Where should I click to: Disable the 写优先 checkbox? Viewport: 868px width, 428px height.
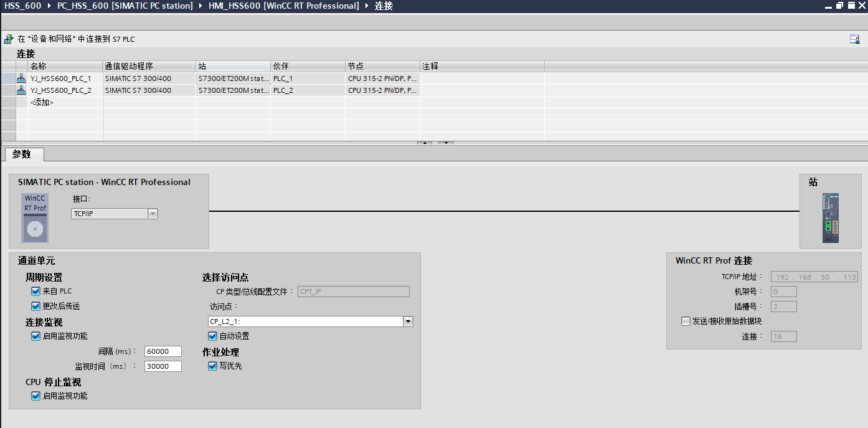pos(213,366)
